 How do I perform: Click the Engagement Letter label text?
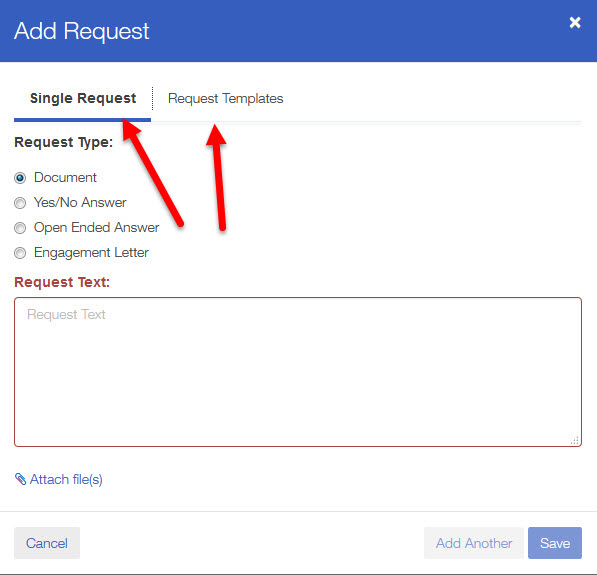tap(91, 252)
